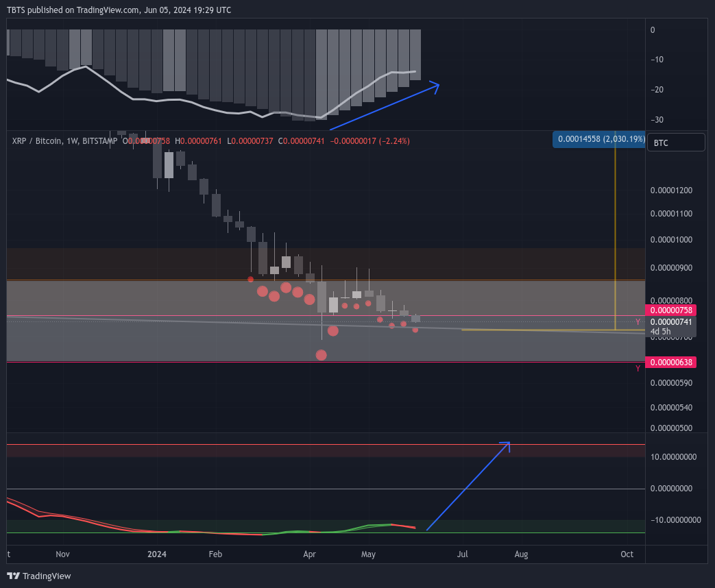The image size is (715, 588).
Task: Click the Feb label on time axis
Action: (215, 554)
